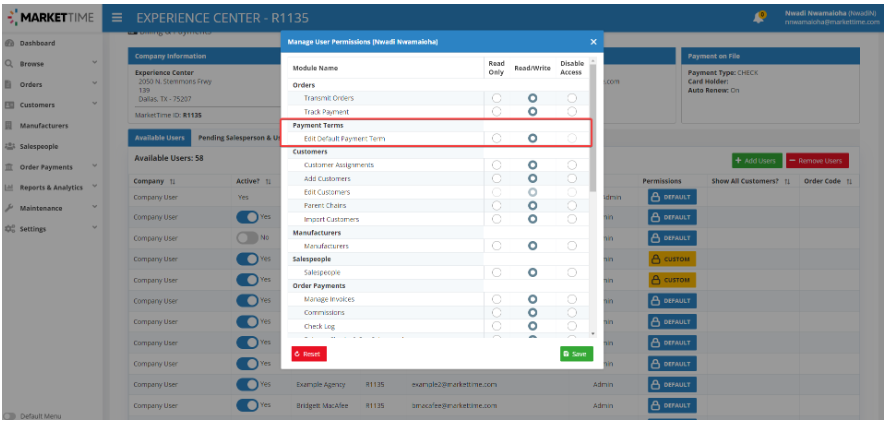Viewport: 889px width, 421px height.
Task: Set Transmit Orders to Disable Access
Action: [572, 98]
